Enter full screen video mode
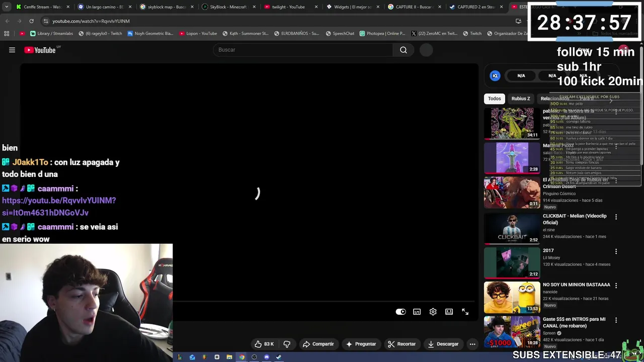644x362 pixels. pos(465,312)
